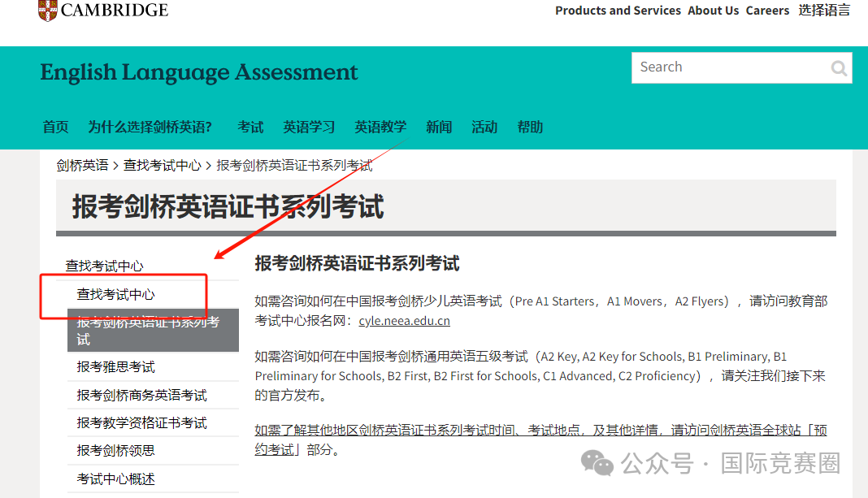Select 查找考试中心 in the boxed sidebar item
The height and width of the screenshot is (498, 868).
(115, 294)
